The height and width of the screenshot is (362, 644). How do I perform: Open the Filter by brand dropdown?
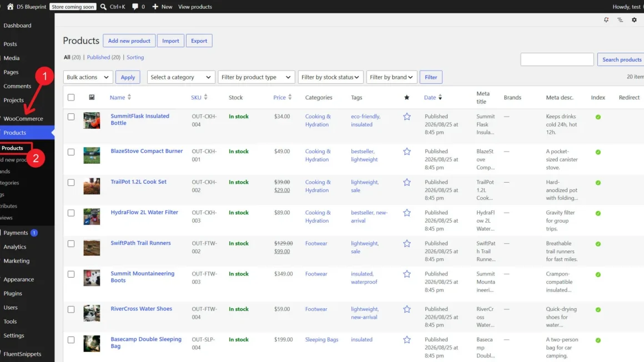[391, 77]
